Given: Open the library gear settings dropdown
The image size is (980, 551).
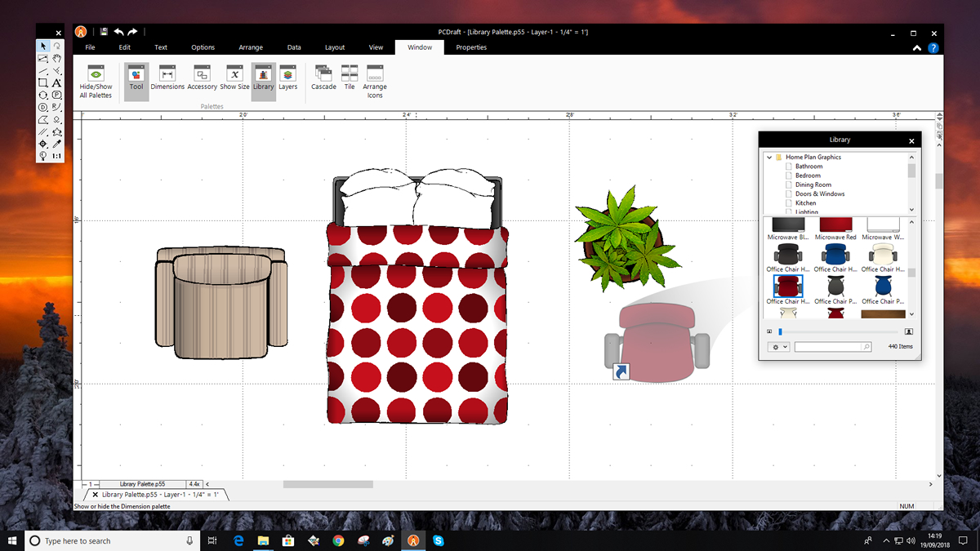Looking at the screenshot, I should point(778,347).
